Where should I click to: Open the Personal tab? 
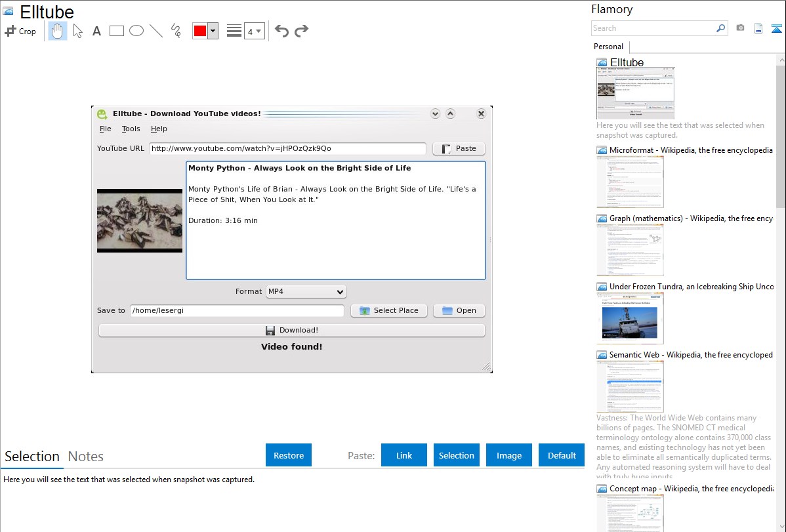click(608, 47)
